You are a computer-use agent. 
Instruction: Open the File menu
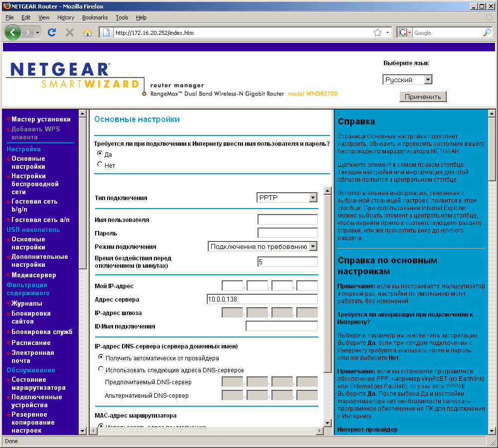pyautogui.click(x=9, y=17)
